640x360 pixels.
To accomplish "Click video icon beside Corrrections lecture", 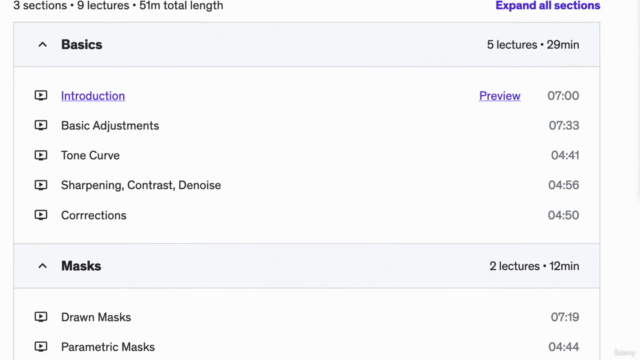I will [41, 215].
